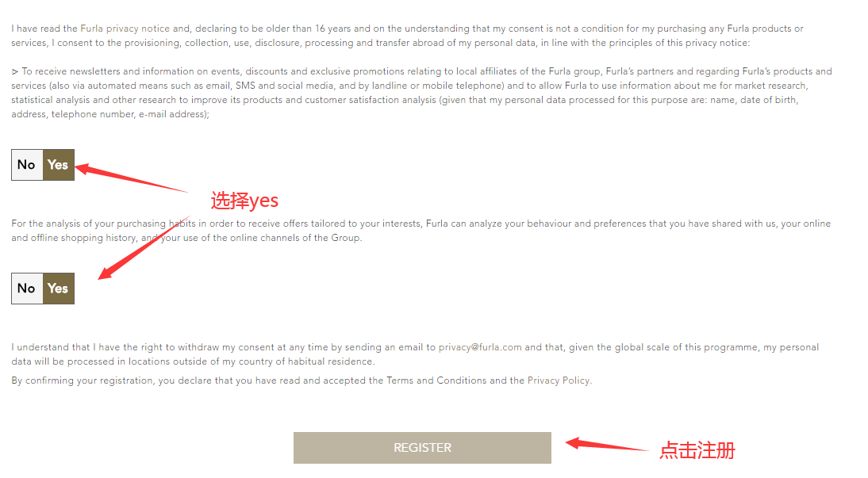This screenshot has height=478, width=868.
Task: Click the red arrow pointing at REGISTER
Action: click(x=607, y=444)
